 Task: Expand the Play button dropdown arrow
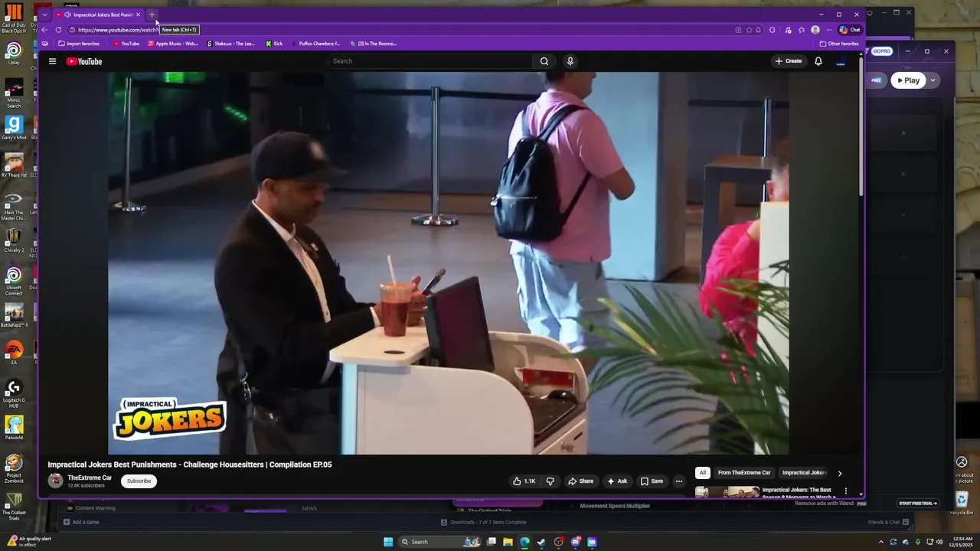coord(933,80)
